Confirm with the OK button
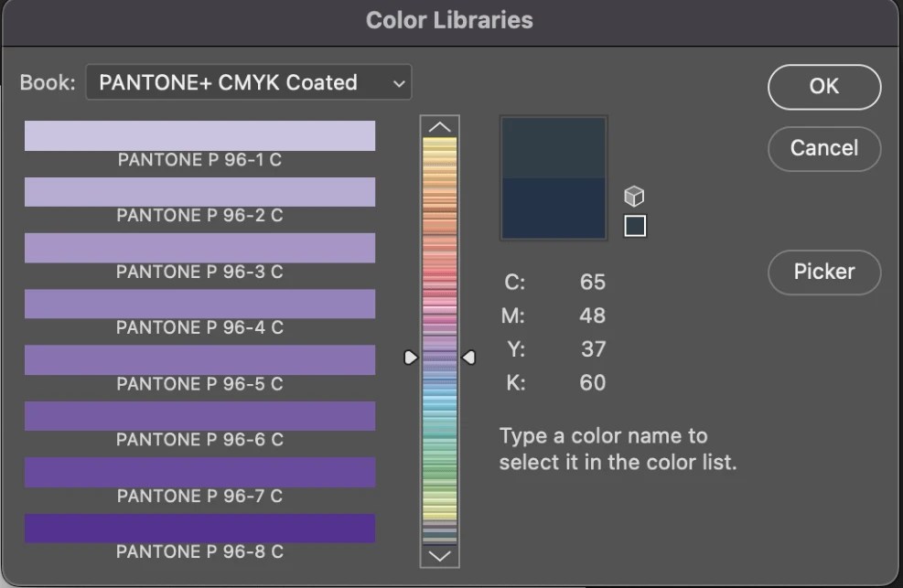The width and height of the screenshot is (903, 588). click(x=824, y=87)
